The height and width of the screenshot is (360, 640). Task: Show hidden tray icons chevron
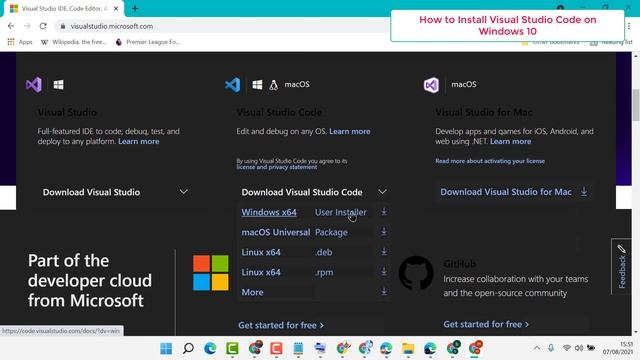(x=537, y=348)
